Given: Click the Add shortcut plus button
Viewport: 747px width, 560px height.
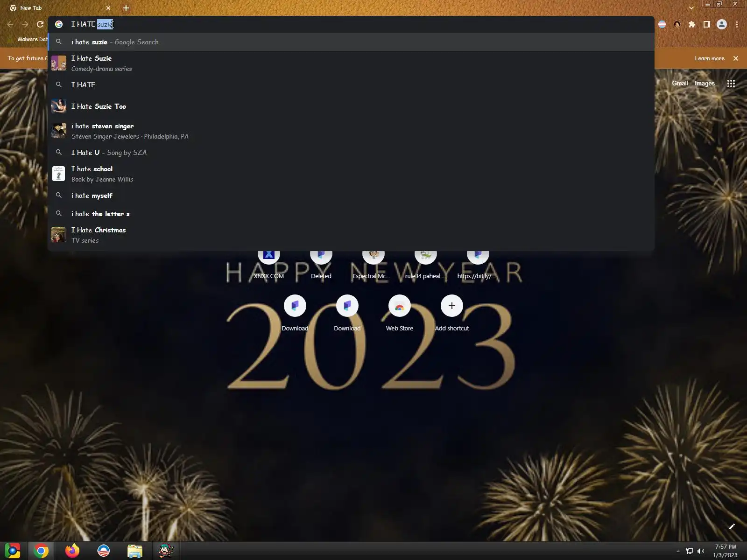Looking at the screenshot, I should point(452,306).
